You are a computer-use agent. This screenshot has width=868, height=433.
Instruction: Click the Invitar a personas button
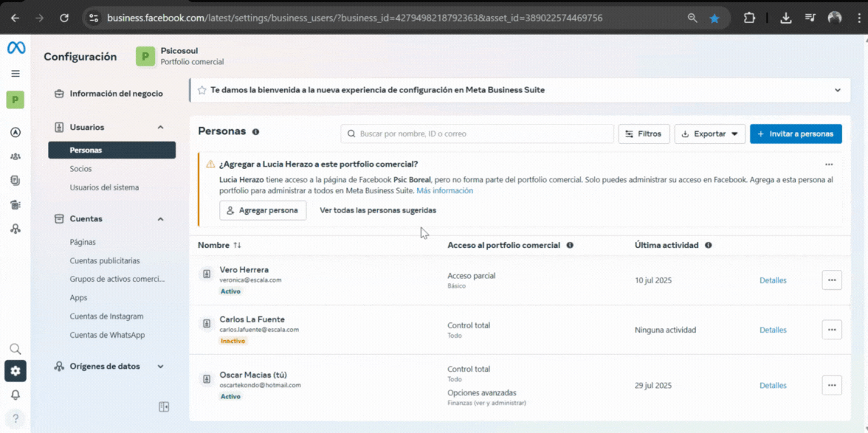[796, 134]
